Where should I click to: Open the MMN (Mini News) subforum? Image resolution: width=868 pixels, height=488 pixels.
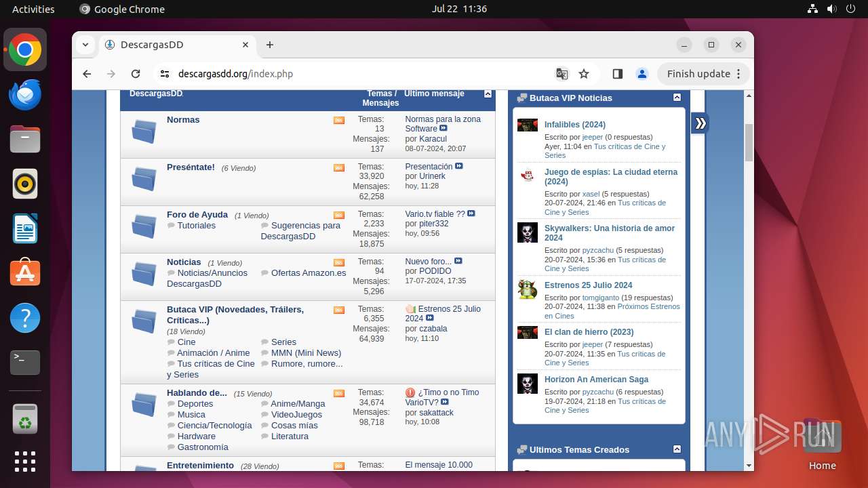[x=307, y=352]
